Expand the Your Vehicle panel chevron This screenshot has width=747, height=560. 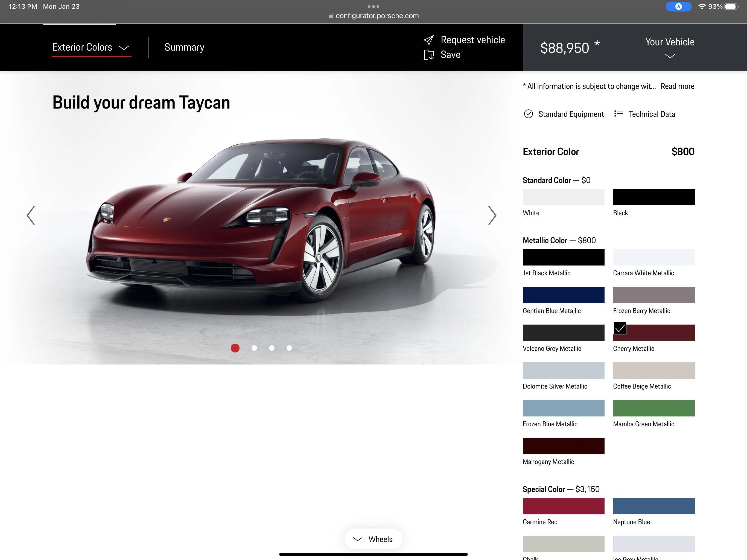coord(670,56)
